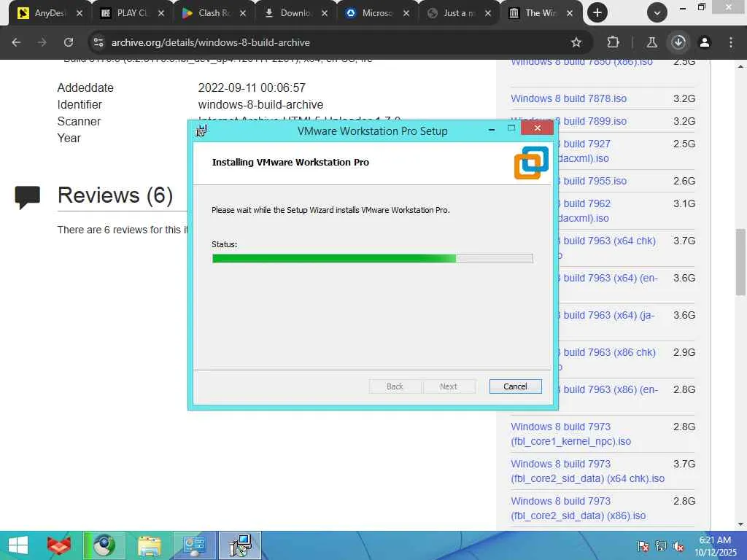View site information icon in address bar
Image resolution: width=747 pixels, height=560 pixels.
[x=98, y=42]
